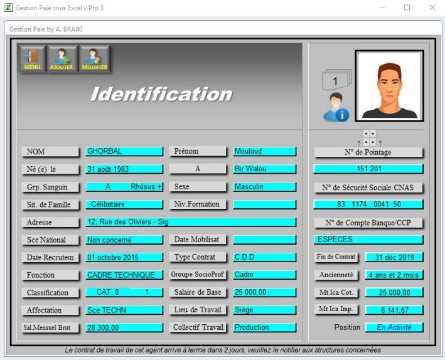Click the N° de Sécurité Sociale CNAS button
The width and height of the screenshot is (445, 360).
(368, 188)
